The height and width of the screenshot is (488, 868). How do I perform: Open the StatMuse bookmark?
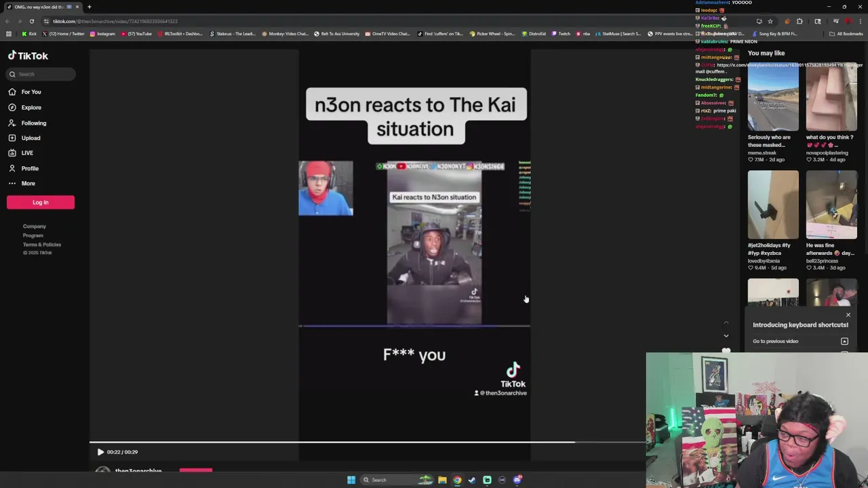click(x=618, y=34)
